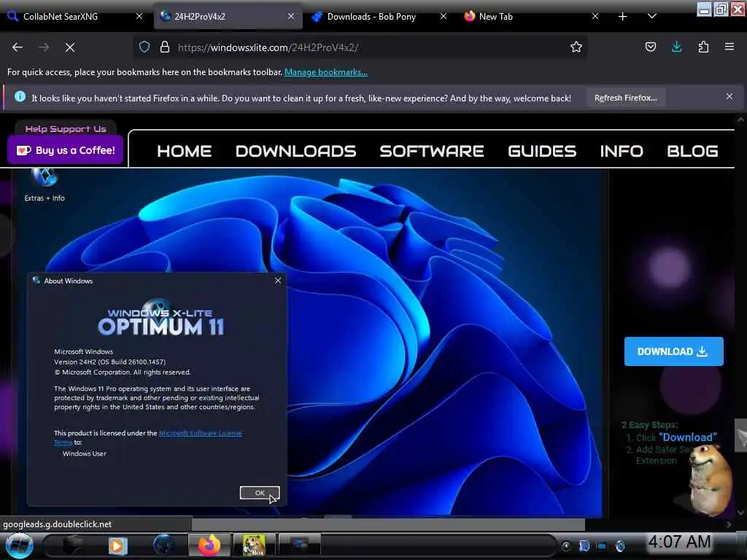
Task: Open the BLOG menu item
Action: (x=692, y=151)
